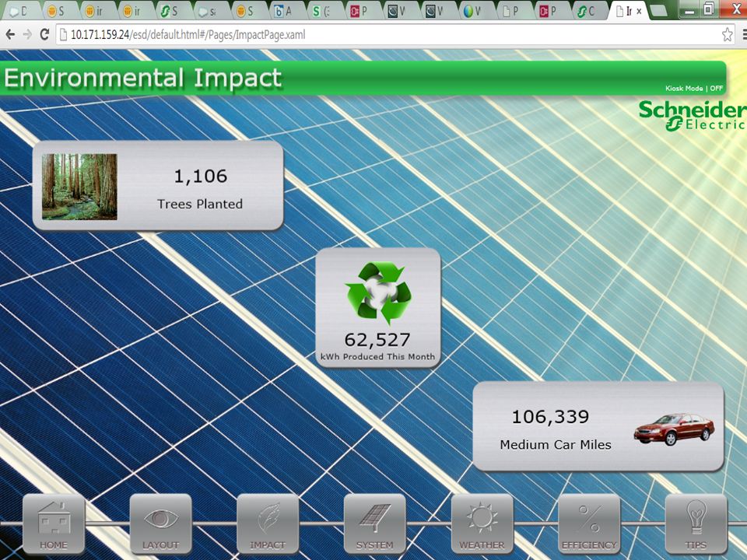Image resolution: width=747 pixels, height=560 pixels.
Task: Click the 1,106 trees planted value
Action: pyautogui.click(x=201, y=177)
